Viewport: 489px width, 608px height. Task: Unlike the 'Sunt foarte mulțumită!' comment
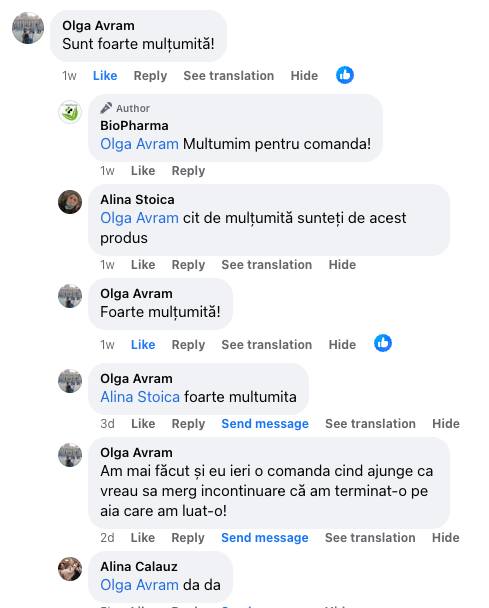(105, 76)
